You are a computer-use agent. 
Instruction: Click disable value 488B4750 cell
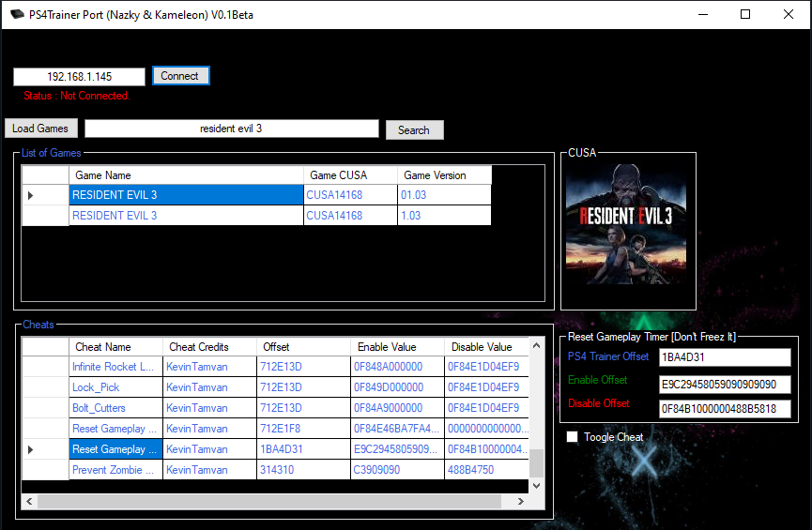pos(486,470)
